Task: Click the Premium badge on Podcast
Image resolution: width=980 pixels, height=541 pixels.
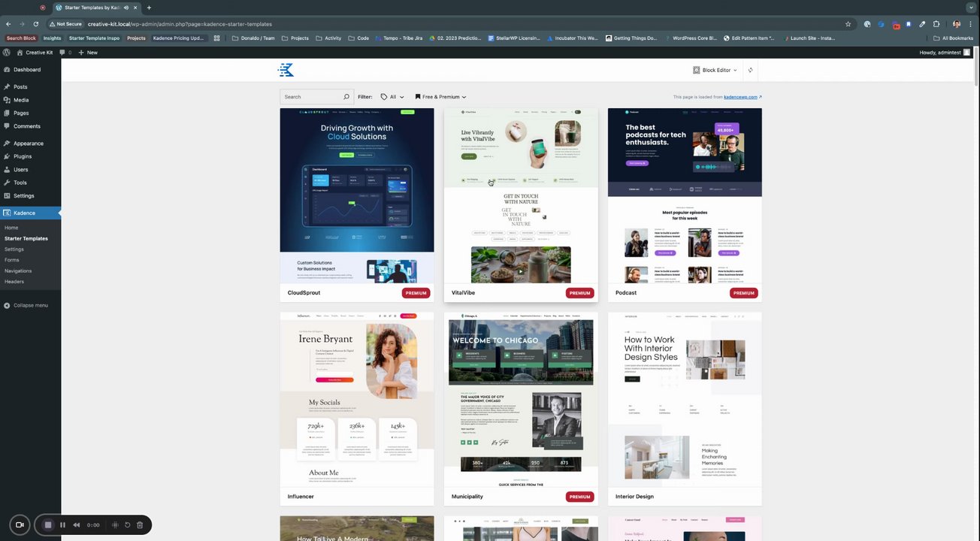Action: click(x=743, y=293)
